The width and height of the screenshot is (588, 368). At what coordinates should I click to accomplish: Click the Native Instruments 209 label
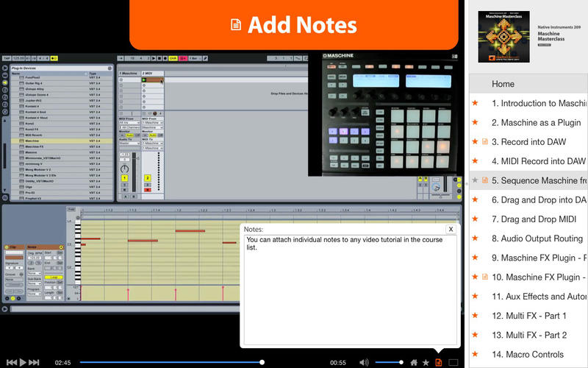coord(559,27)
